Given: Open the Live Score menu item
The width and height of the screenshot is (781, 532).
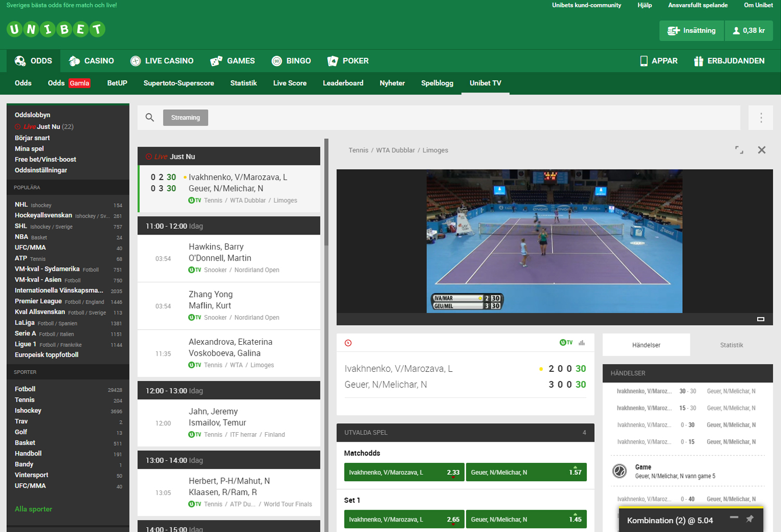Looking at the screenshot, I should (290, 83).
